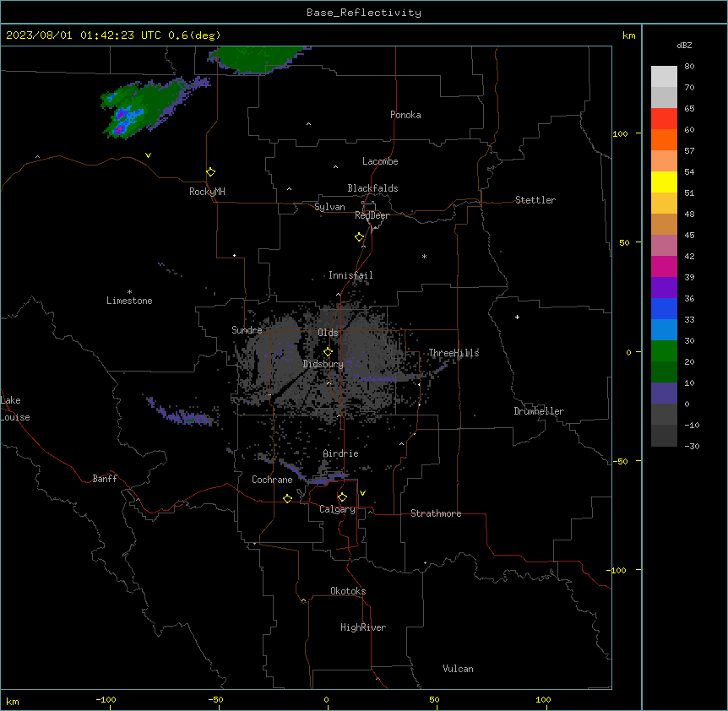The image size is (728, 711).
Task: Click the Drumheller label
Action: (x=539, y=411)
